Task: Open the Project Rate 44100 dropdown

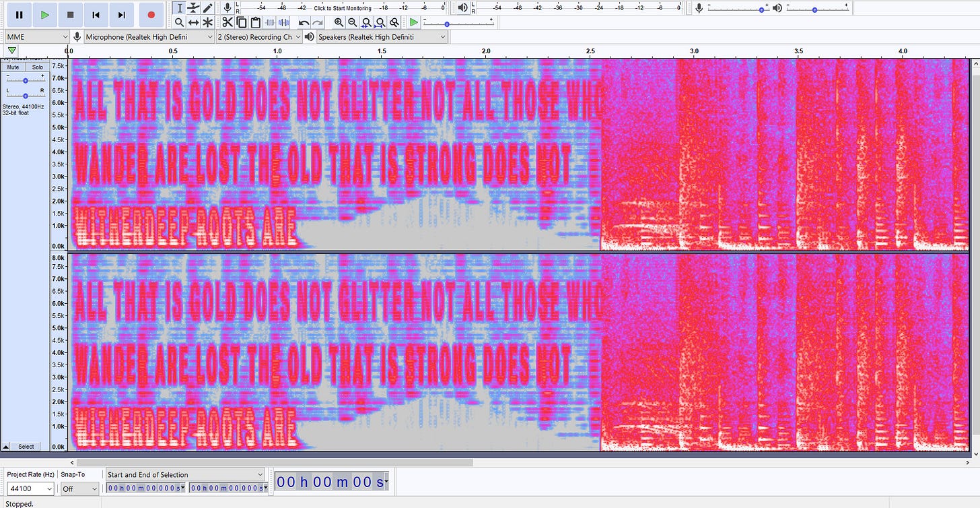Action: click(x=31, y=488)
